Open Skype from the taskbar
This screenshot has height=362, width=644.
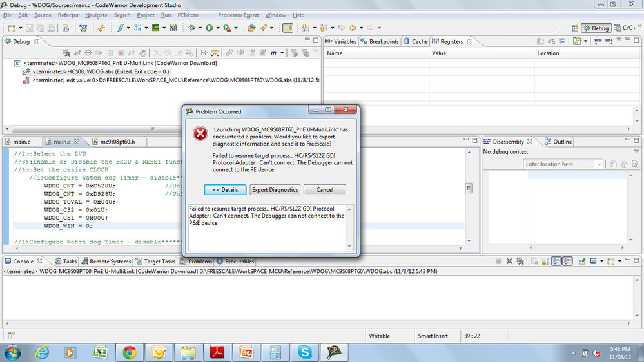[x=305, y=352]
